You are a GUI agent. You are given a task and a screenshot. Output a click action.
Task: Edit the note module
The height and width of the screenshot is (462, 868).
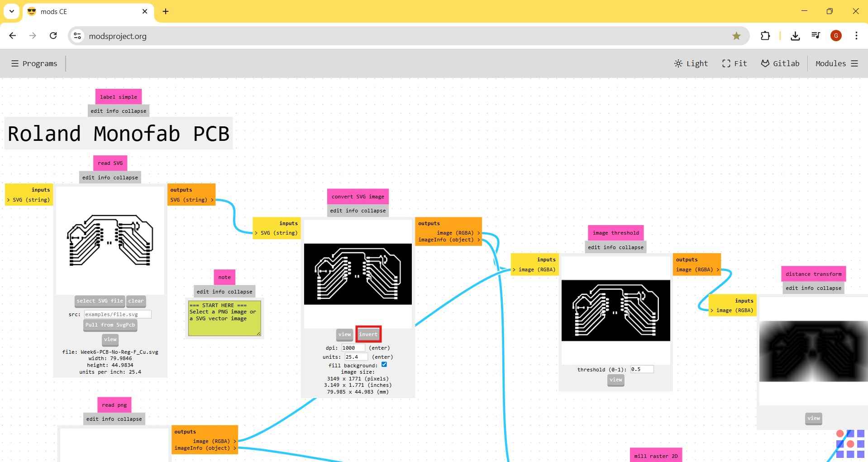click(203, 292)
